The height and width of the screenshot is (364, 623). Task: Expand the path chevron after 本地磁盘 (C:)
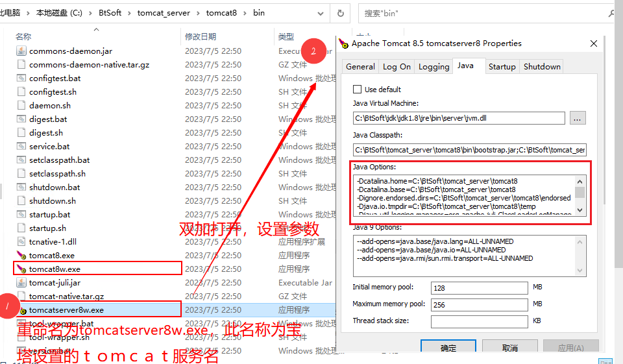(x=91, y=13)
